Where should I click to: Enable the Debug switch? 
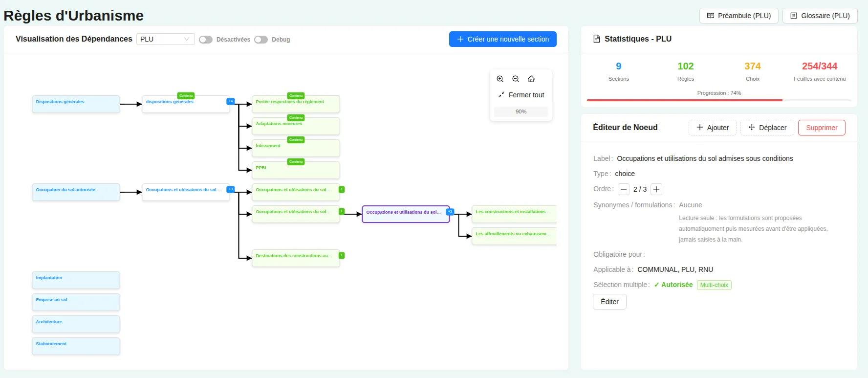261,40
